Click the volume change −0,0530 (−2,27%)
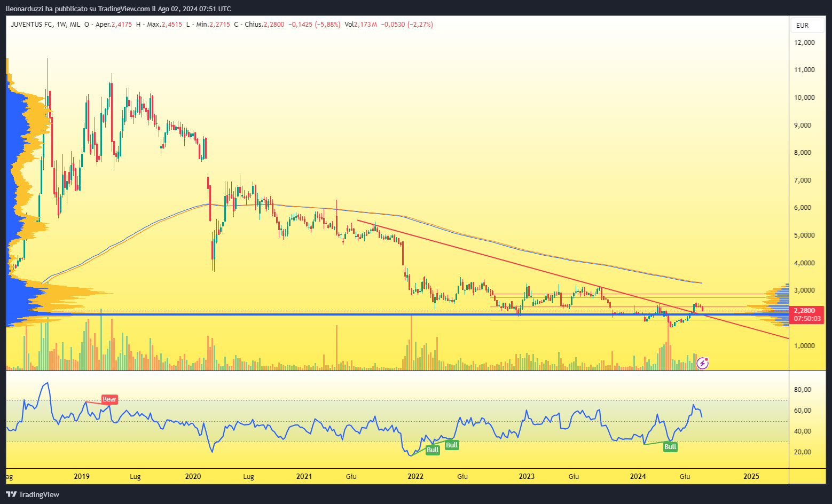The height and width of the screenshot is (504, 832). pyautogui.click(x=407, y=25)
